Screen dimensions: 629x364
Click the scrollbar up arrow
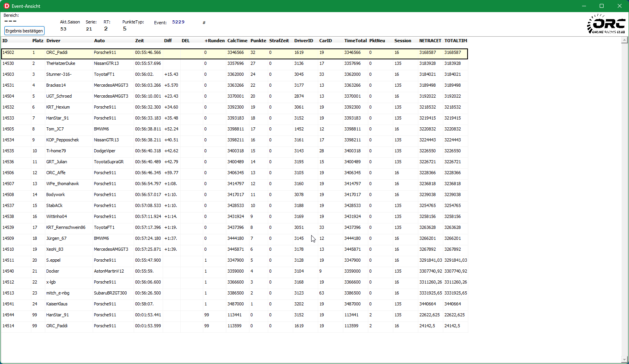(625, 40)
